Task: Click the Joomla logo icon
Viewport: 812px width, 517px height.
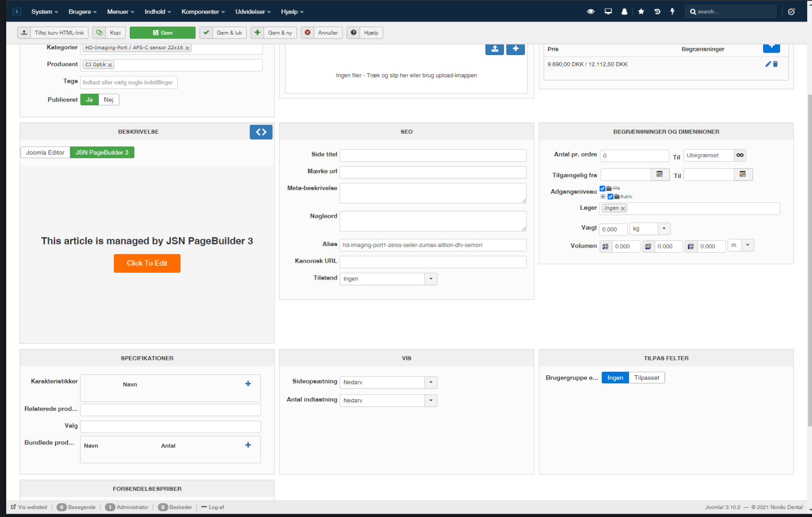Action: tap(17, 11)
